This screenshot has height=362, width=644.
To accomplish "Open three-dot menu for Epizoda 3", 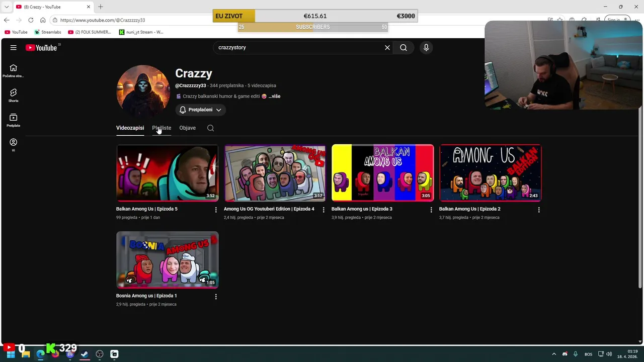I will click(431, 210).
